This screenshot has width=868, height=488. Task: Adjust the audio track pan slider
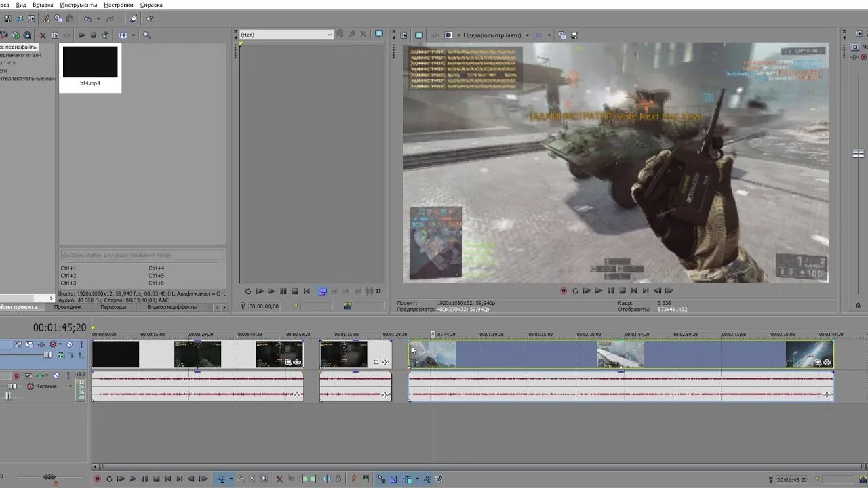pyautogui.click(x=8, y=396)
